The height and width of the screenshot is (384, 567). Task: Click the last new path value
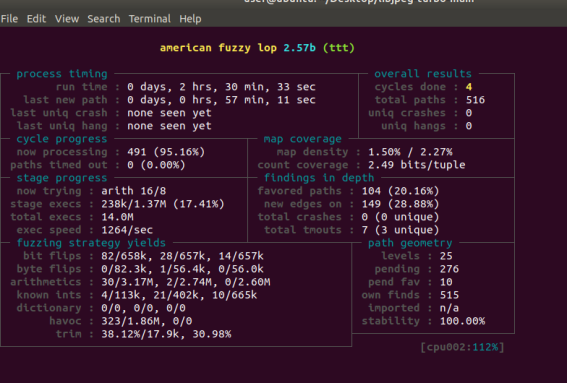tap(221, 100)
